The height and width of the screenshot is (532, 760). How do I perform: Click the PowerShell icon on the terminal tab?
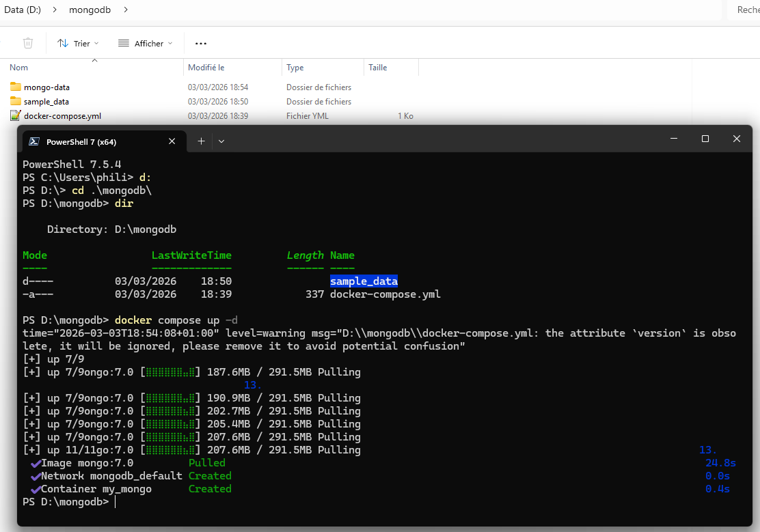pos(34,141)
